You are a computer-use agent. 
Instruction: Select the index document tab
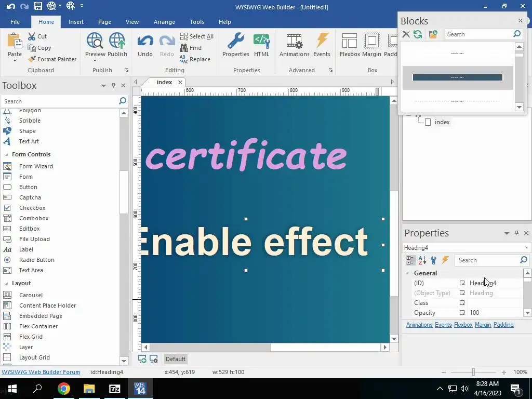coord(164,82)
